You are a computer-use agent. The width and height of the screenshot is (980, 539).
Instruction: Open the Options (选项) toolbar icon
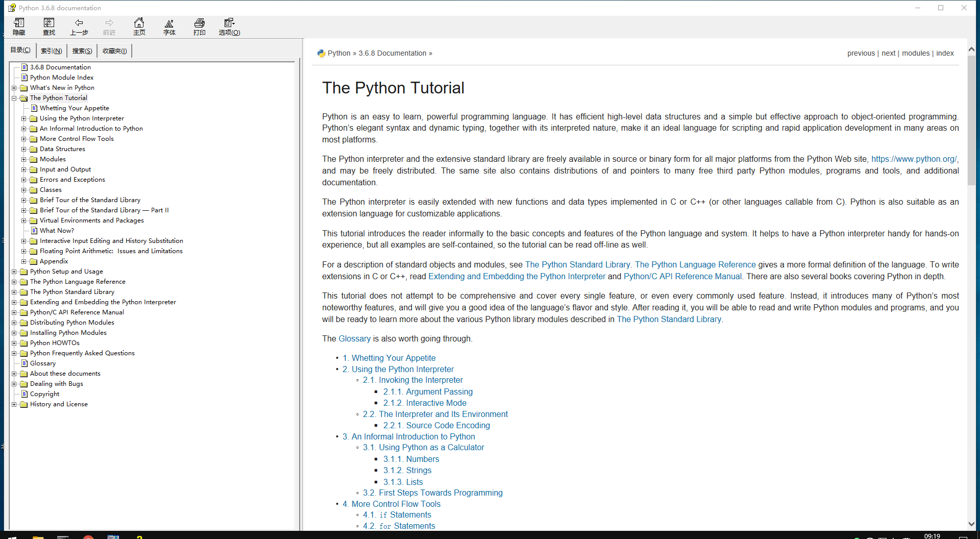point(230,27)
